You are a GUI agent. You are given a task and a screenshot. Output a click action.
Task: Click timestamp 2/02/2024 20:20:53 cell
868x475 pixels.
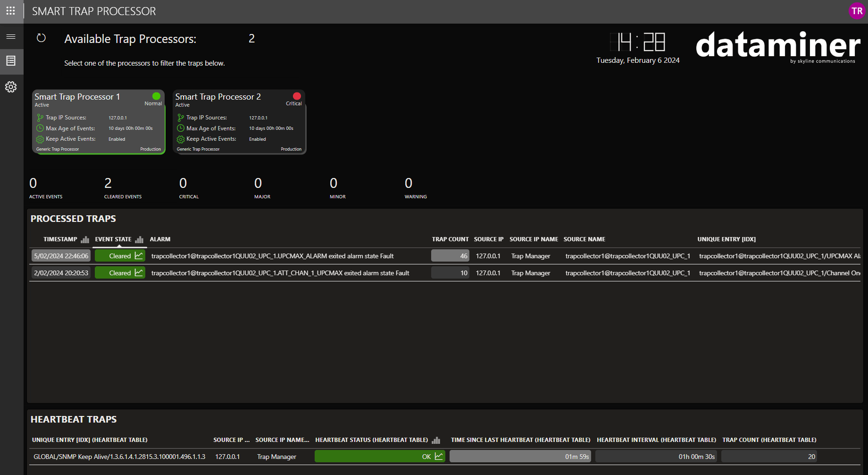click(61, 272)
